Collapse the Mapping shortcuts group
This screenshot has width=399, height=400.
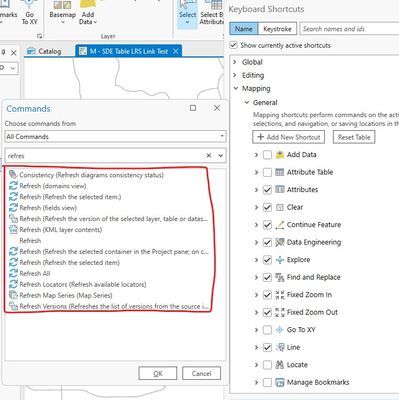pos(236,88)
